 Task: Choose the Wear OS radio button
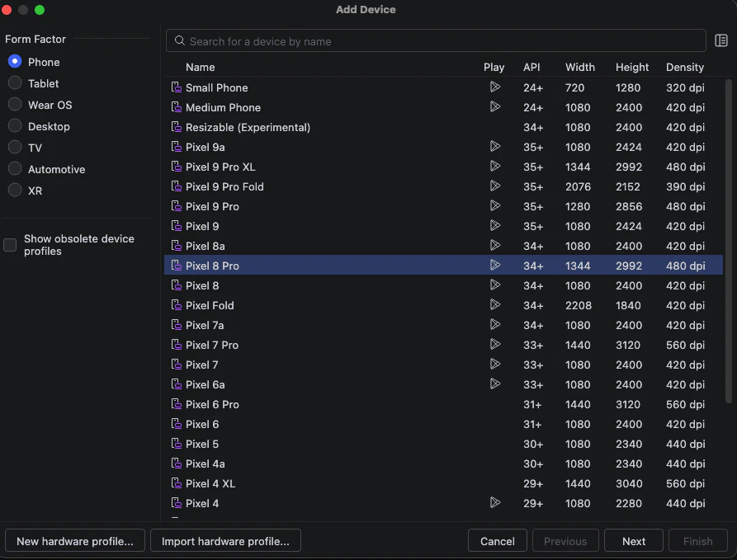point(15,104)
